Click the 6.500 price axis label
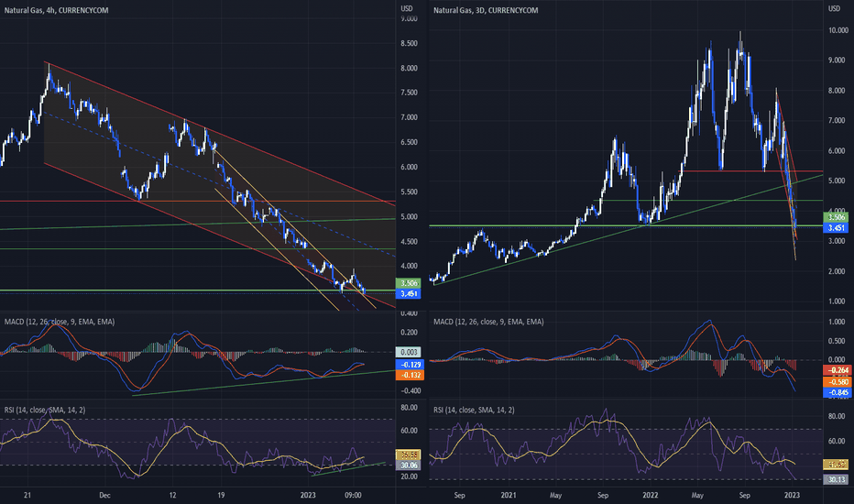The width and height of the screenshot is (854, 504). pos(409,142)
